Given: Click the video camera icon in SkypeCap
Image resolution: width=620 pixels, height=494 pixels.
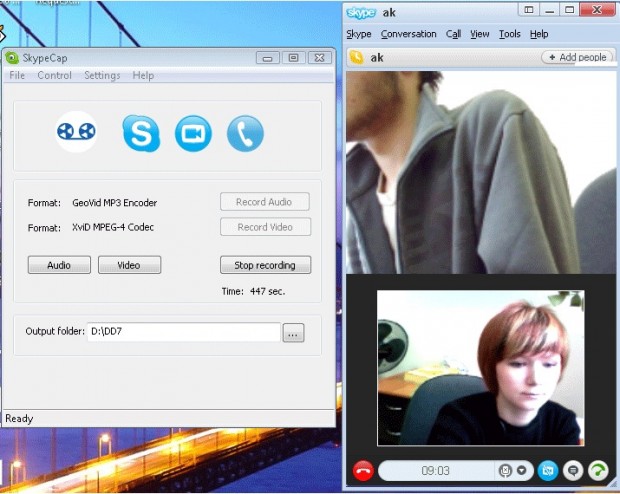Looking at the screenshot, I should pyautogui.click(x=193, y=133).
